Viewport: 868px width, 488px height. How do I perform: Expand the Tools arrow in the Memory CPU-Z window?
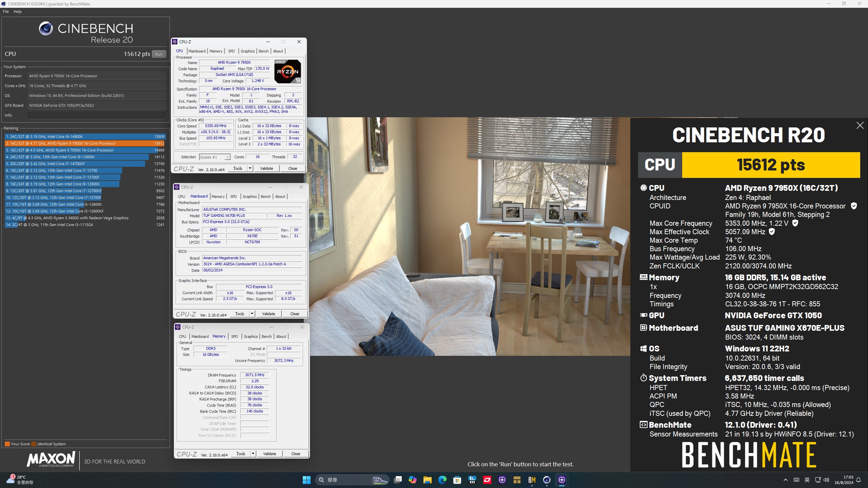coord(253,454)
